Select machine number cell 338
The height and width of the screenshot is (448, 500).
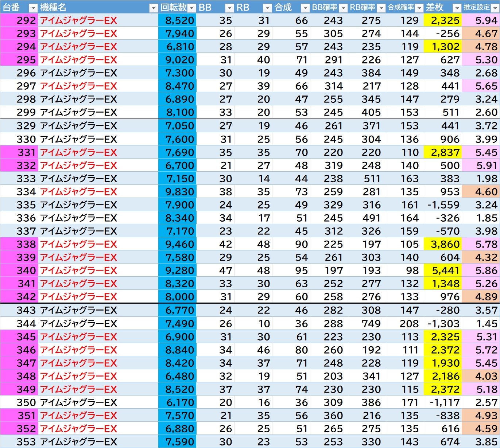click(19, 244)
